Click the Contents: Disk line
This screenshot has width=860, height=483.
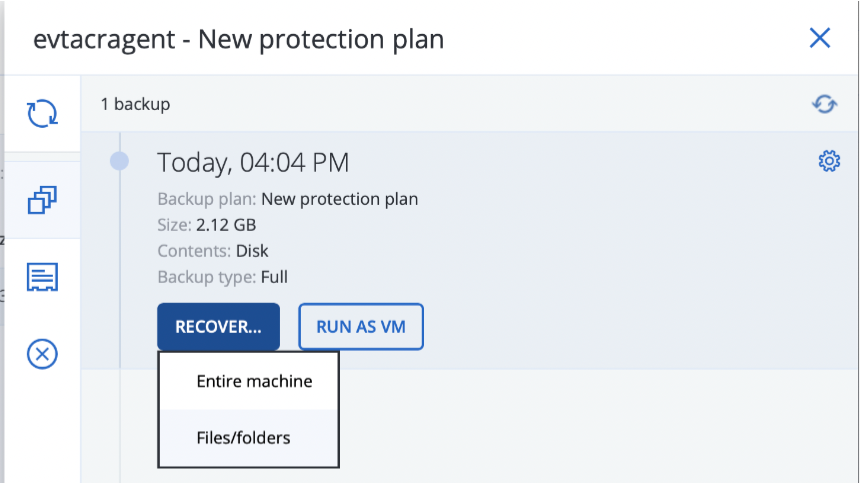[x=213, y=251]
